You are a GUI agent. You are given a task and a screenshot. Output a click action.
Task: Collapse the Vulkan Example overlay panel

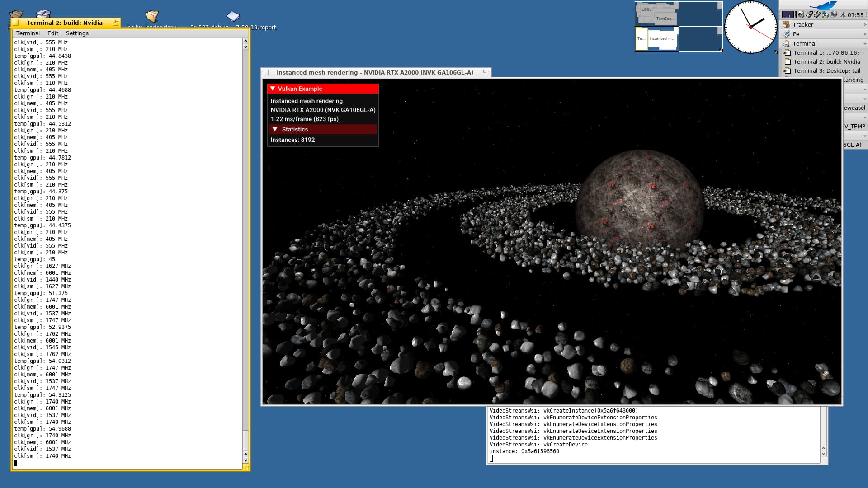[273, 89]
